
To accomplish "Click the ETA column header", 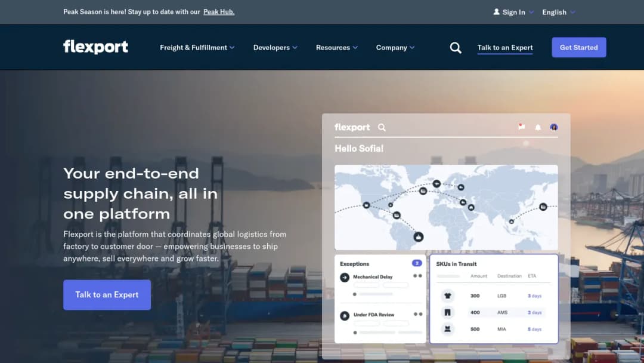I will (532, 276).
